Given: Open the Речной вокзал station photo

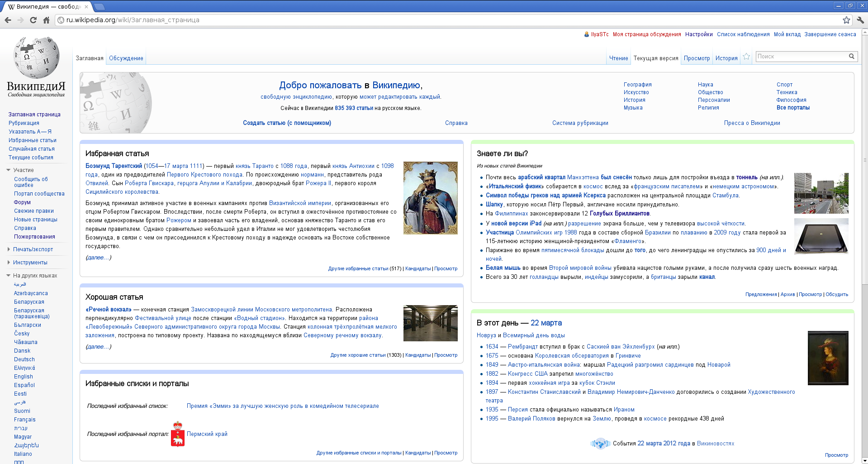Looking at the screenshot, I should pos(430,323).
